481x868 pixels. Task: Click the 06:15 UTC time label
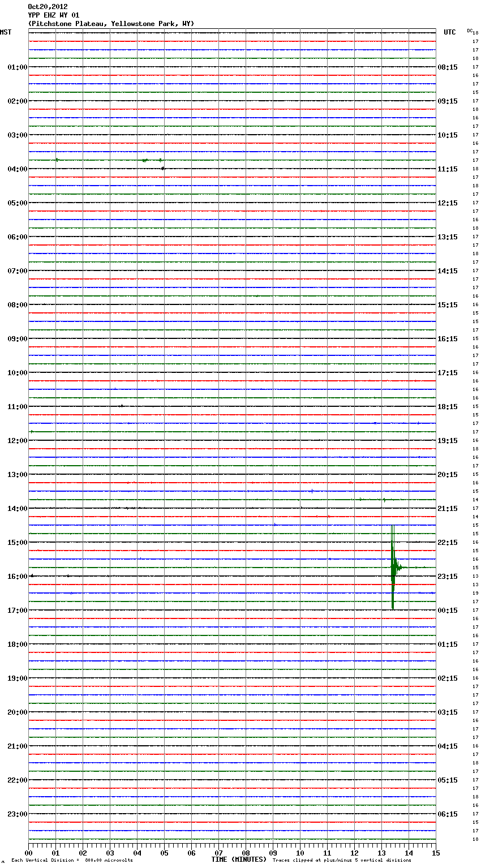coord(448,814)
